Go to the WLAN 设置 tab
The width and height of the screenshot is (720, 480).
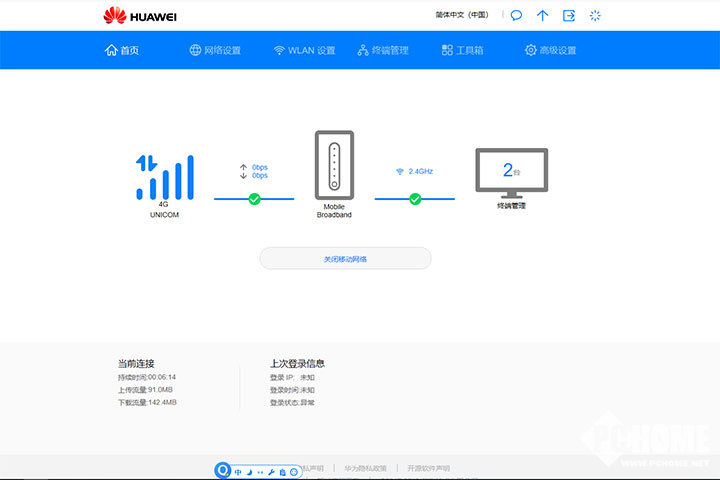point(304,50)
